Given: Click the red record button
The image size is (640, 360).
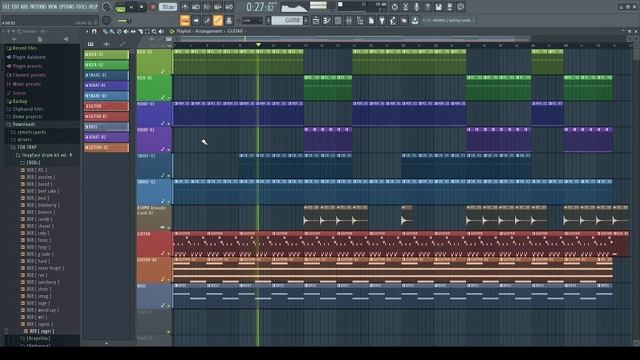Looking at the screenshot, I should click(x=153, y=7).
